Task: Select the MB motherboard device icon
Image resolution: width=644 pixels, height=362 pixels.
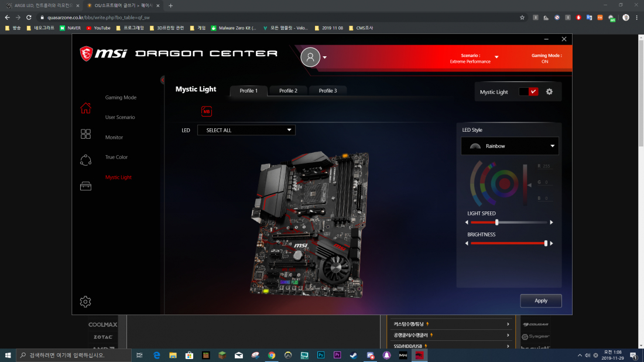Action: point(207,111)
